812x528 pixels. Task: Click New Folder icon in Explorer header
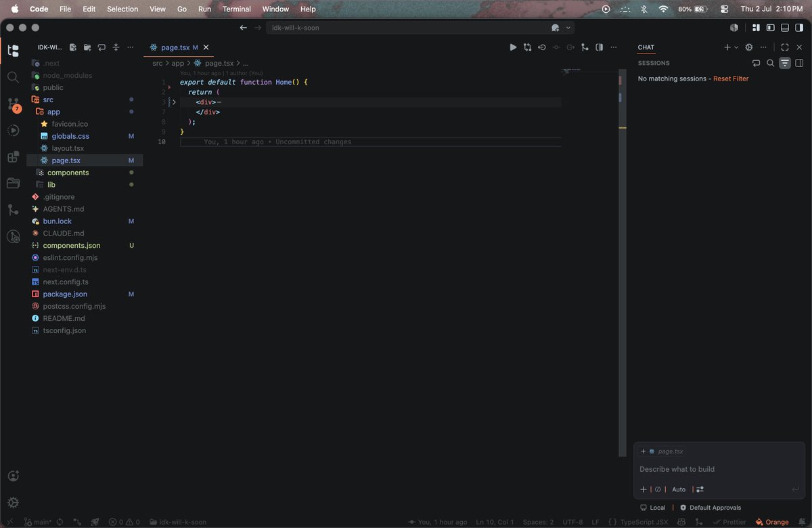(87, 47)
